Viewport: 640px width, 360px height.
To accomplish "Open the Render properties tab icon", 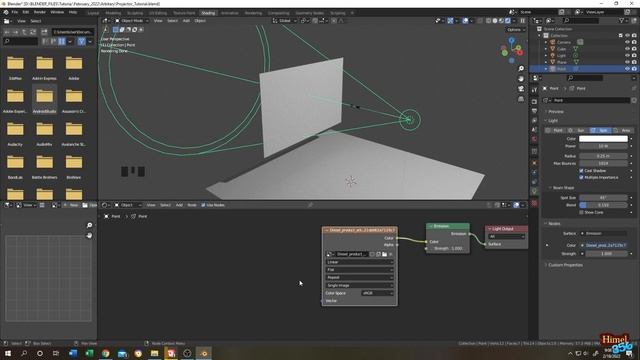I will pyautogui.click(x=534, y=101).
